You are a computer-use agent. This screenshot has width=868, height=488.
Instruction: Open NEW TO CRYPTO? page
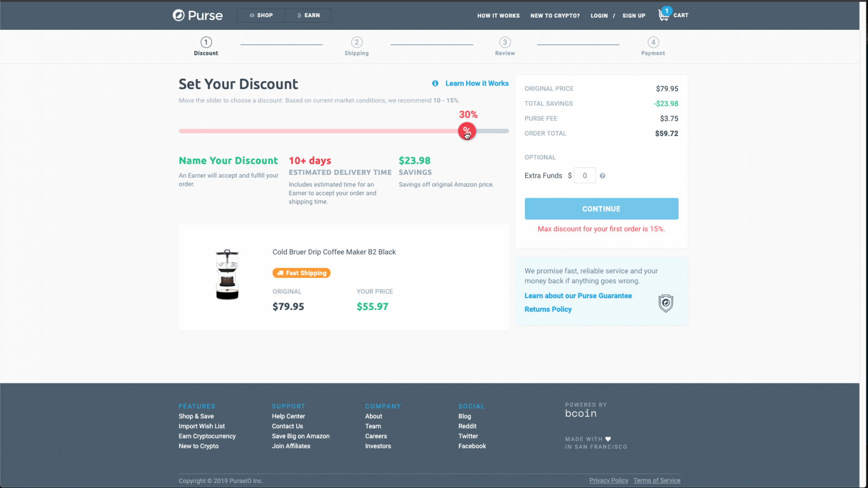[x=555, y=15]
